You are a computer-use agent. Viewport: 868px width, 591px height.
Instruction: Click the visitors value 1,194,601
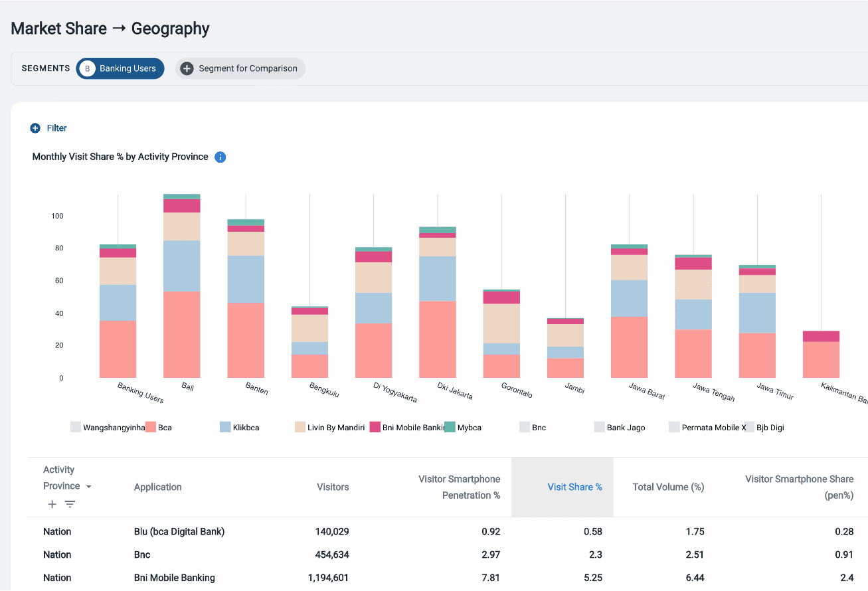coord(329,578)
